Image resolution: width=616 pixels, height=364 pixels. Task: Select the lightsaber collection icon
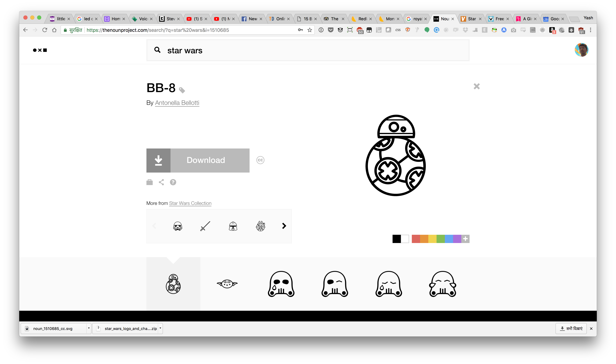tap(205, 226)
